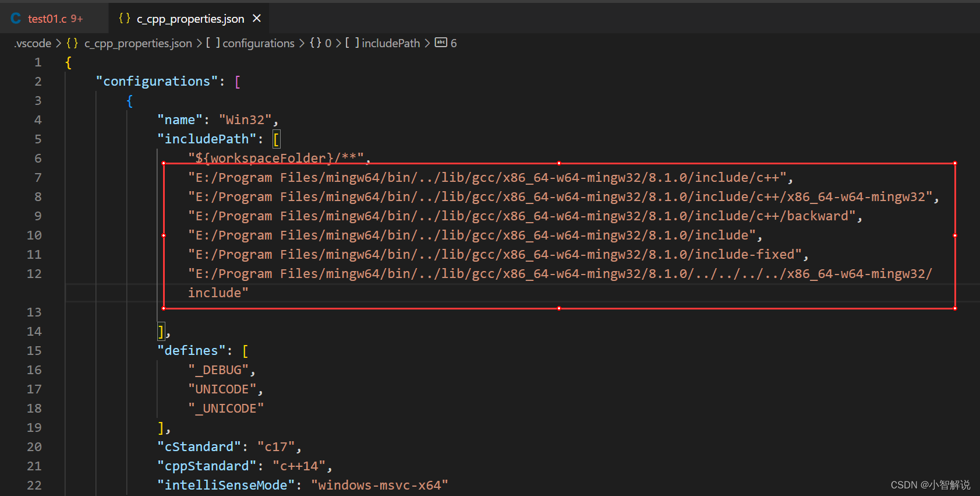This screenshot has height=496, width=980.
Task: Click the braces icon before breadcrumb file name
Action: (x=72, y=43)
